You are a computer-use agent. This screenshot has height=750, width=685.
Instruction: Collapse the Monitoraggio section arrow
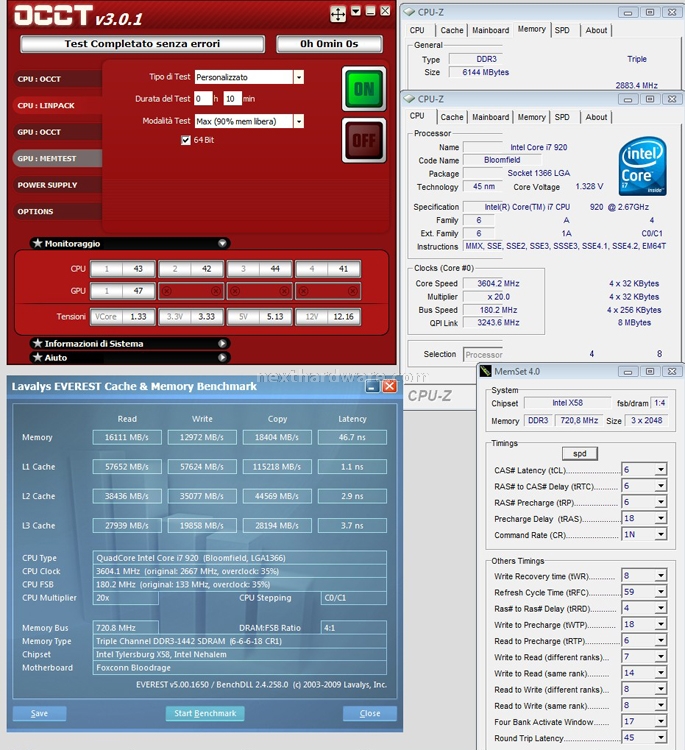tap(222, 243)
